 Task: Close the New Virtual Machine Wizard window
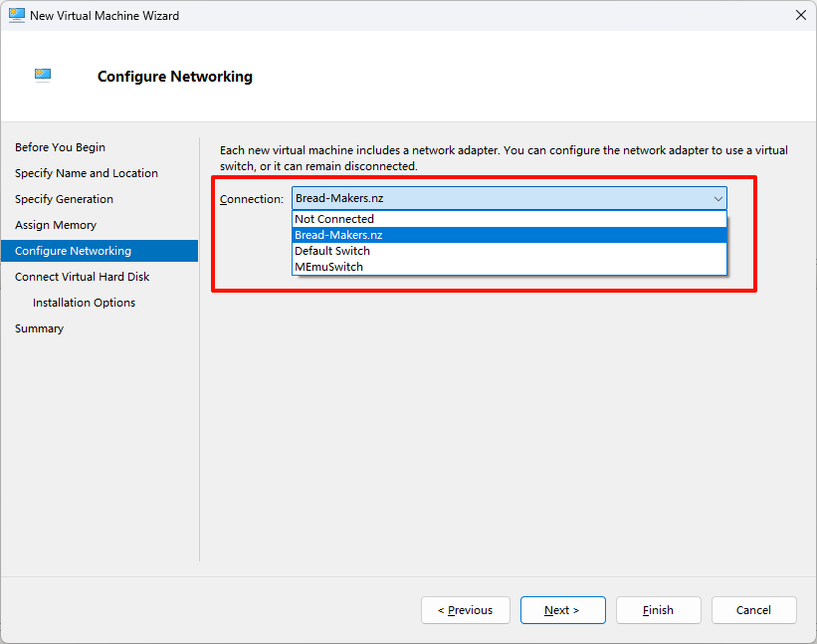(801, 16)
